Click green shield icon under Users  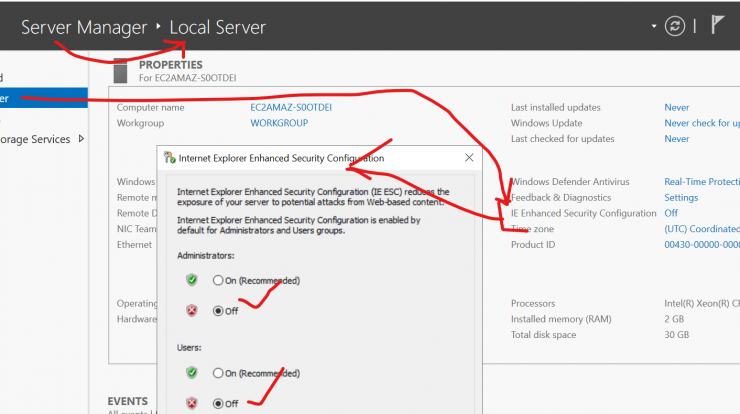pos(192,373)
